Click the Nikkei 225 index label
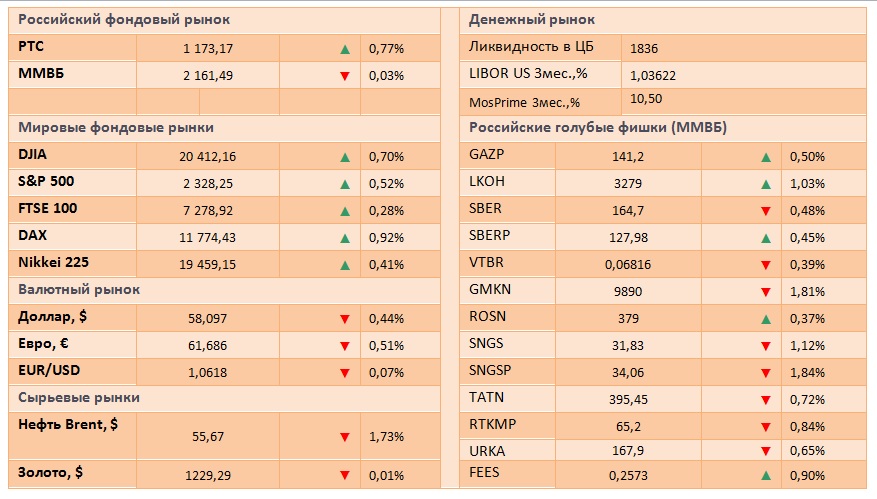The width and height of the screenshot is (877, 499). (x=55, y=263)
